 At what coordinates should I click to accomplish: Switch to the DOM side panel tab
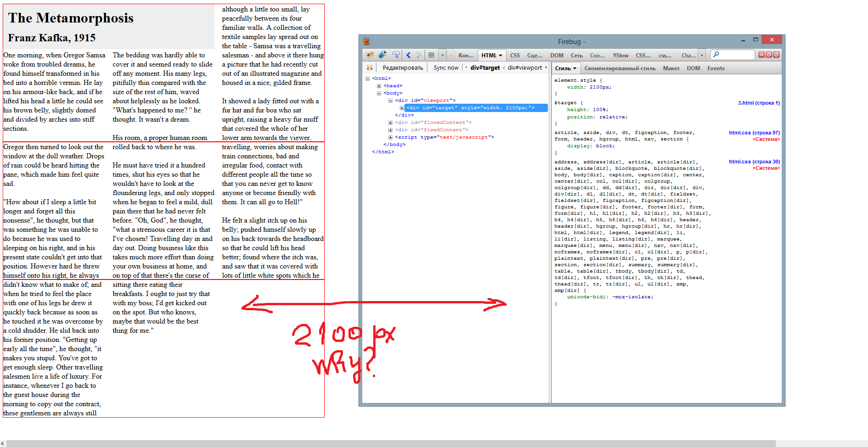click(x=693, y=68)
